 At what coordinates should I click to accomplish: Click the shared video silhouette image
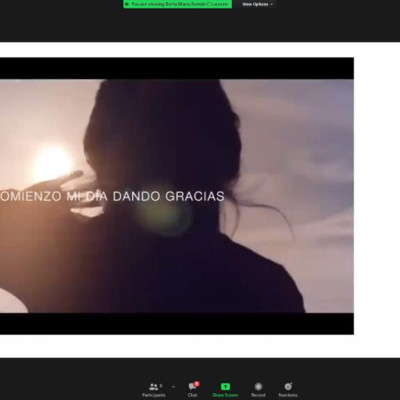coord(177,196)
